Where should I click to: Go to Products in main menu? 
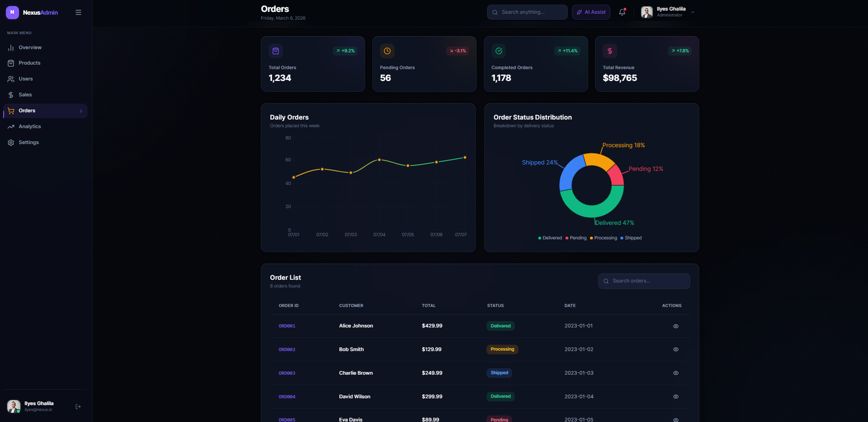click(29, 63)
